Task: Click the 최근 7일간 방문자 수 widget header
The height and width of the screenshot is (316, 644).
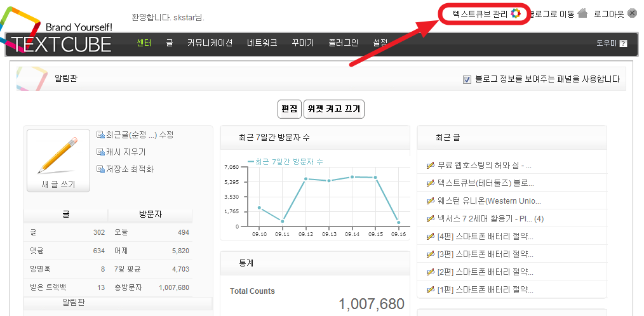Action: [x=315, y=138]
